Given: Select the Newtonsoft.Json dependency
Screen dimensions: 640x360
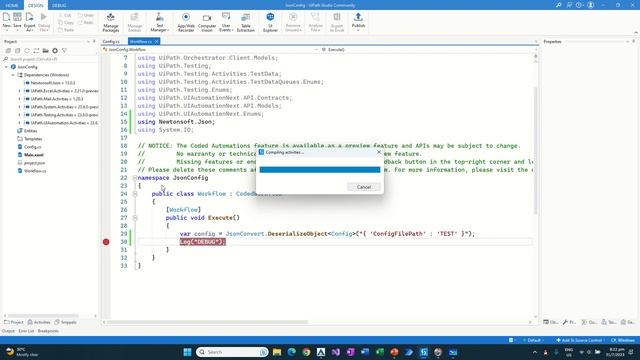Looking at the screenshot, I should [52, 83].
